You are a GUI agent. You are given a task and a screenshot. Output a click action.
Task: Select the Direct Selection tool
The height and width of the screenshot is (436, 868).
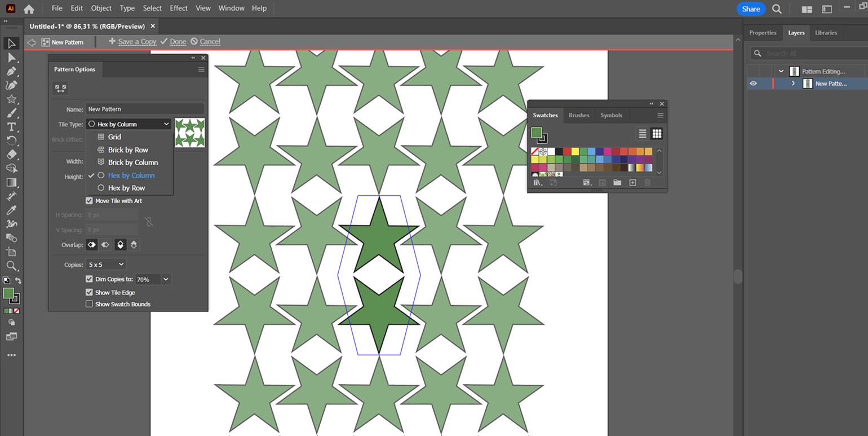point(11,58)
